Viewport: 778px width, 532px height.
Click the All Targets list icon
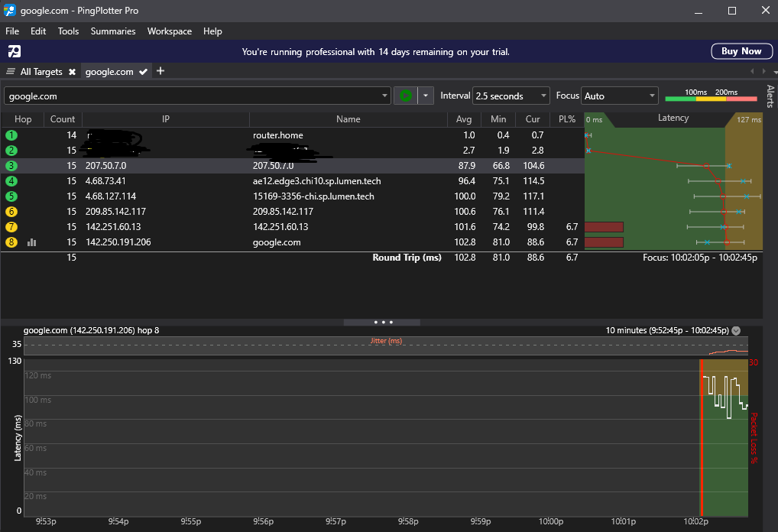pyautogui.click(x=11, y=72)
